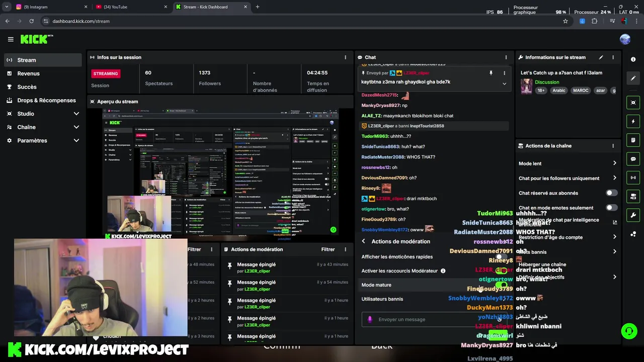Open Drops & Récompenses sidebar page

(x=43, y=100)
